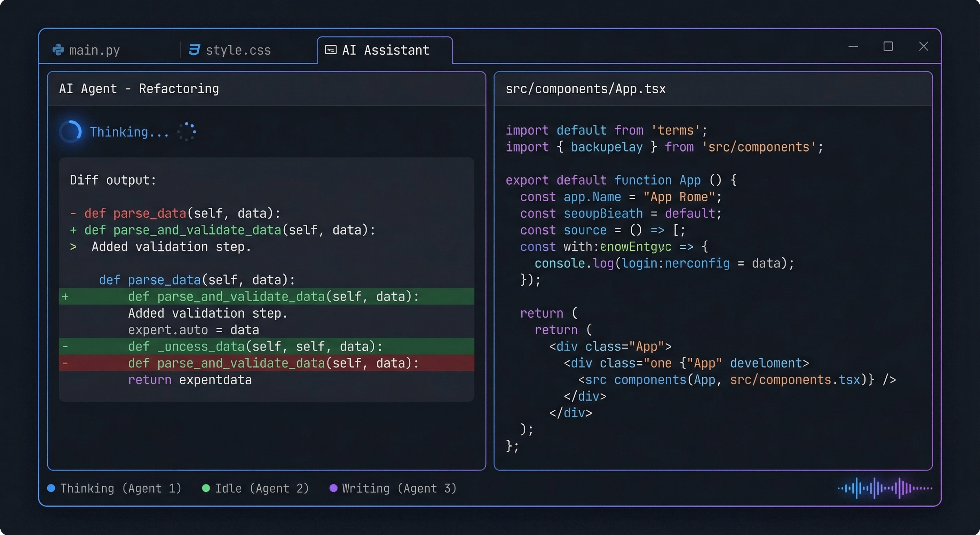
Task: Click the console.log line in App.tsx
Action: coord(664,263)
